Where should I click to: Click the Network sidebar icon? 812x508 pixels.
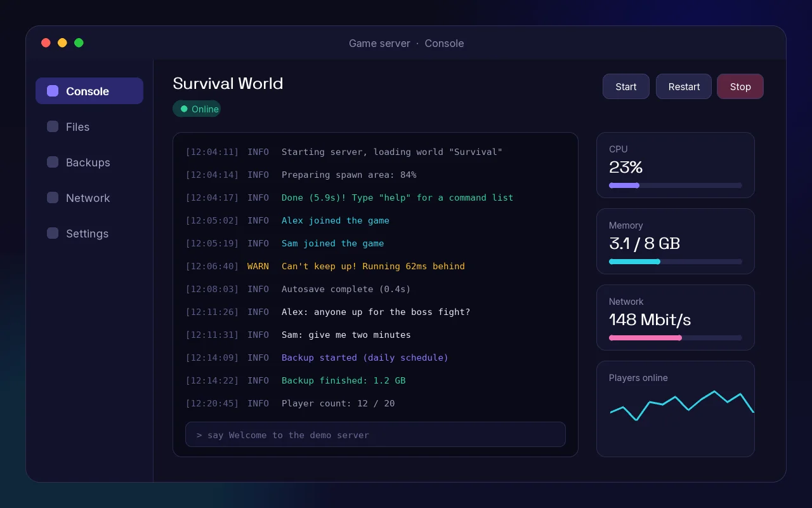[53, 197]
